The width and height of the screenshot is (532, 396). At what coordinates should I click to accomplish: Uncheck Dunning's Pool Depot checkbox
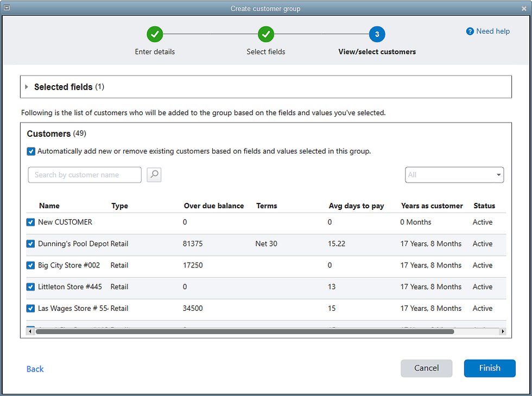pyautogui.click(x=31, y=244)
